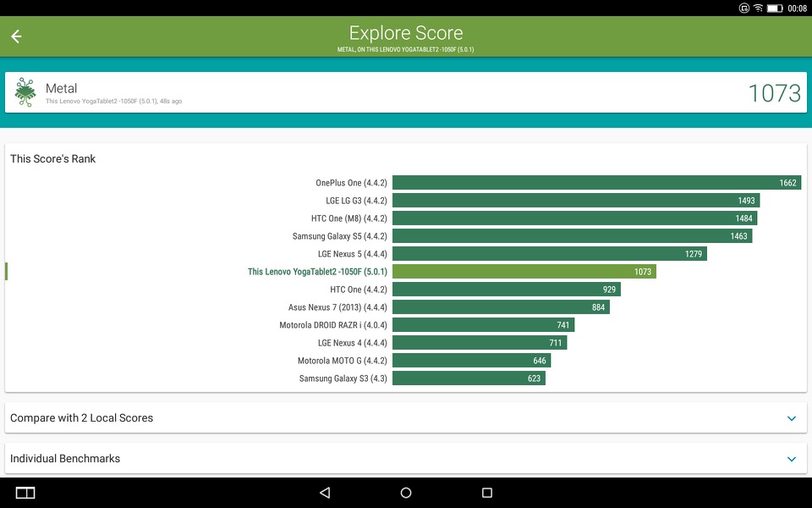Expand the Individual Benchmarks section

tap(406, 458)
